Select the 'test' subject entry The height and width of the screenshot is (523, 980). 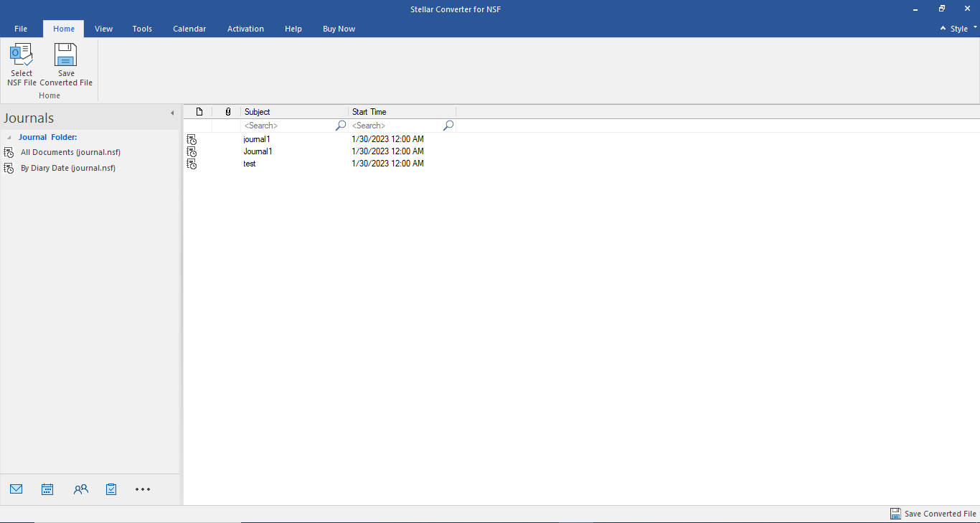click(x=250, y=164)
